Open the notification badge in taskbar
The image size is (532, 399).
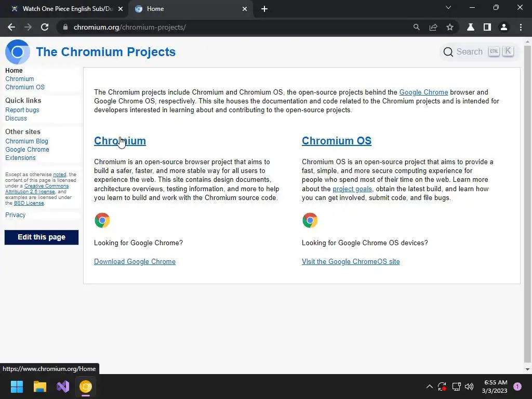[x=517, y=387]
